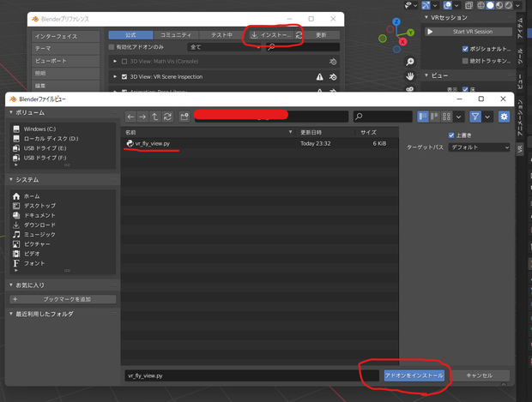Image resolution: width=532 pixels, height=402 pixels.
Task: Toggle the options gear in the file browser
Action: 505,117
